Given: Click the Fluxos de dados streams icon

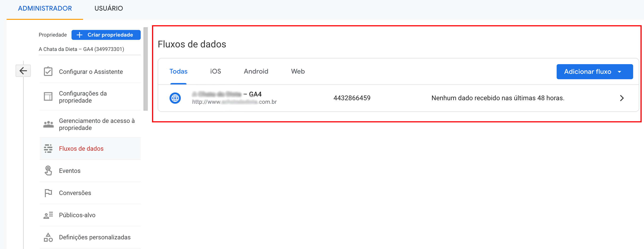Looking at the screenshot, I should (x=48, y=149).
